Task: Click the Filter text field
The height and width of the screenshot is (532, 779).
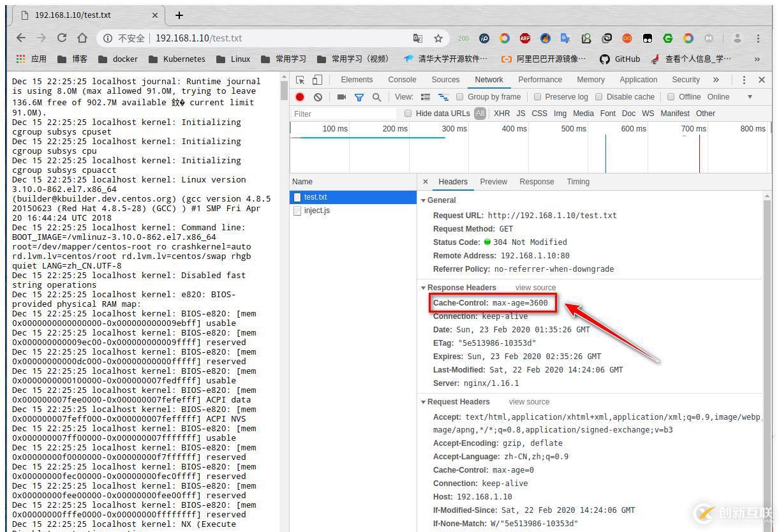Action: [x=345, y=114]
